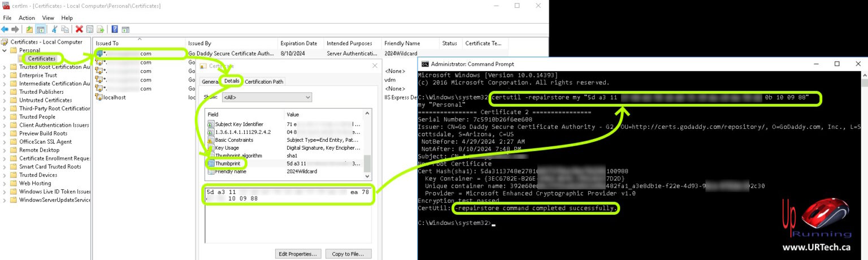Sort list by Expiration Date column header

click(298, 44)
